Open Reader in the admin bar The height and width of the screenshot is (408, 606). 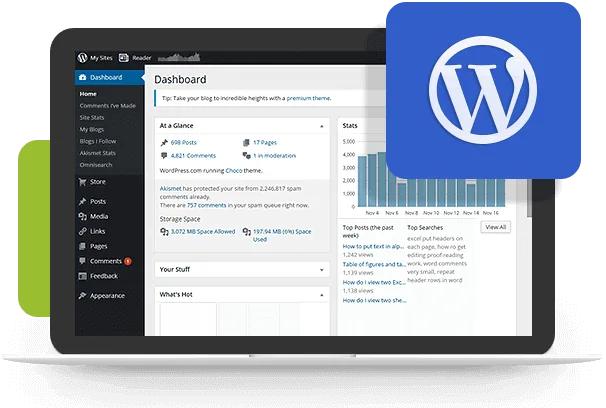coord(141,58)
